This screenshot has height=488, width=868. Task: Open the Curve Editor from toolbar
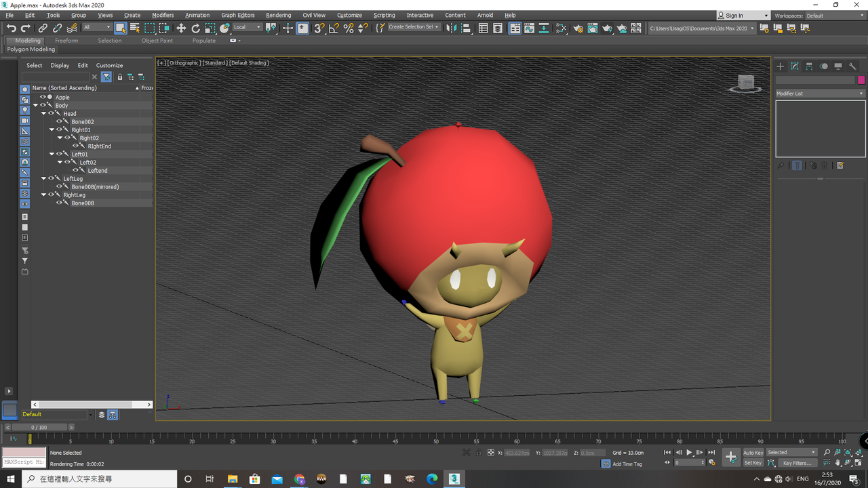pos(529,28)
